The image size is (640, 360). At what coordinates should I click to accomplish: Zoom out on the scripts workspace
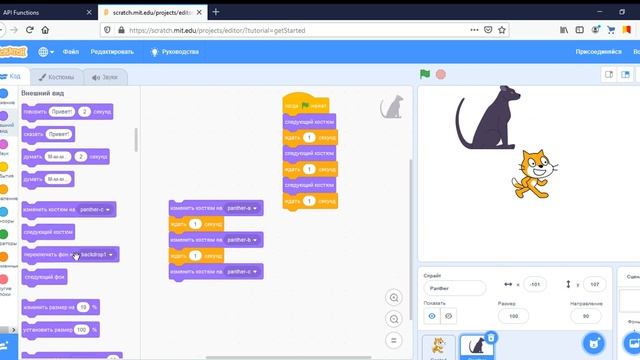394,319
